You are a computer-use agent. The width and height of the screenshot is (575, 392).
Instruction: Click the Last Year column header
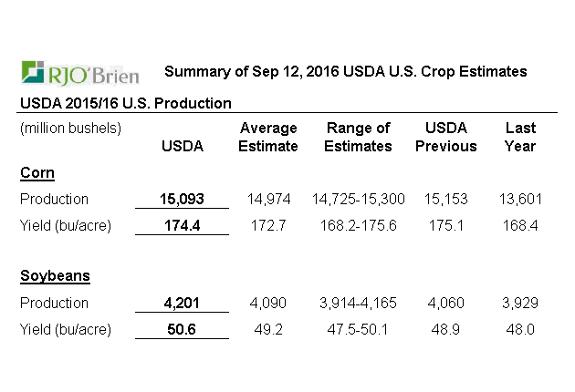coord(520,137)
